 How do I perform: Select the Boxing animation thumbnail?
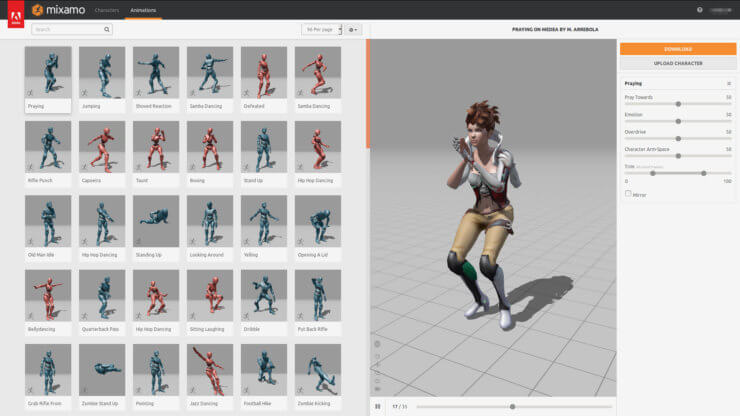click(210, 147)
